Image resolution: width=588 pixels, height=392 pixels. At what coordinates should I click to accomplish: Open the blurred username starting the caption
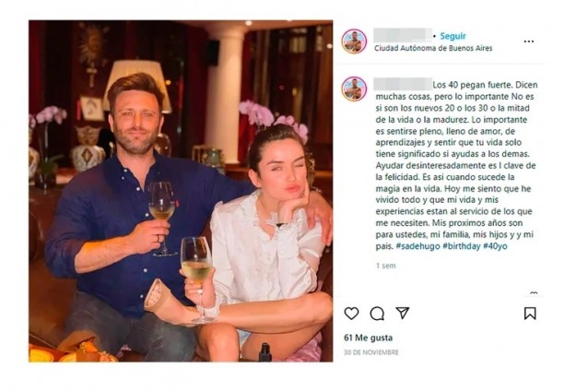pyautogui.click(x=400, y=83)
